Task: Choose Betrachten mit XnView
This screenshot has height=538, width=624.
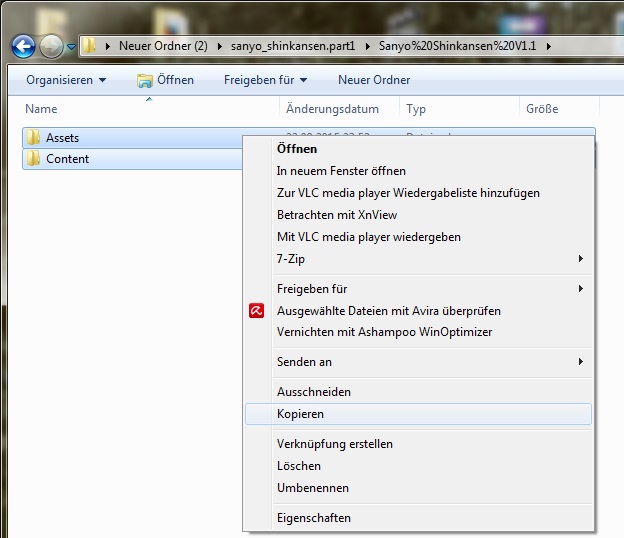Action: [x=418, y=215]
